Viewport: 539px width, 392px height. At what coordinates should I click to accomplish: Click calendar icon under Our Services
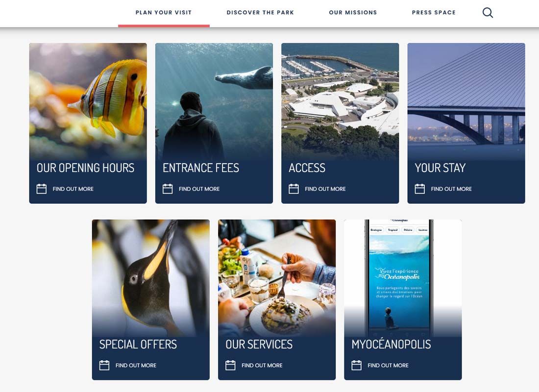tap(231, 365)
